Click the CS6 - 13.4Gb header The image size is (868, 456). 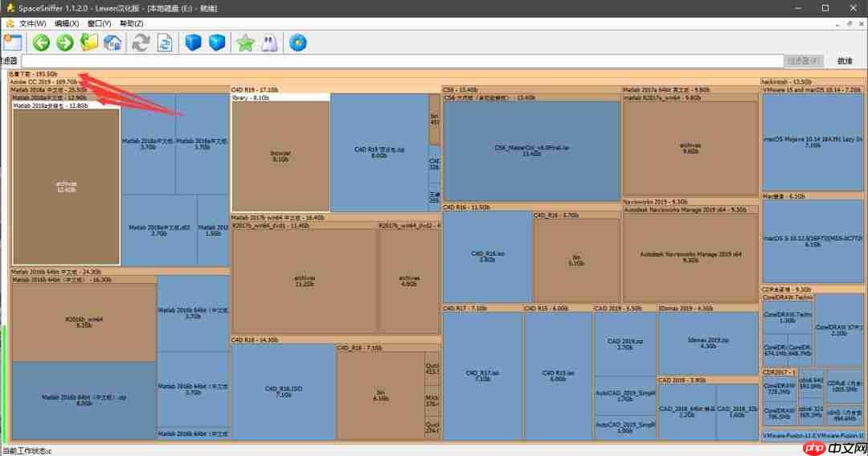(x=461, y=89)
